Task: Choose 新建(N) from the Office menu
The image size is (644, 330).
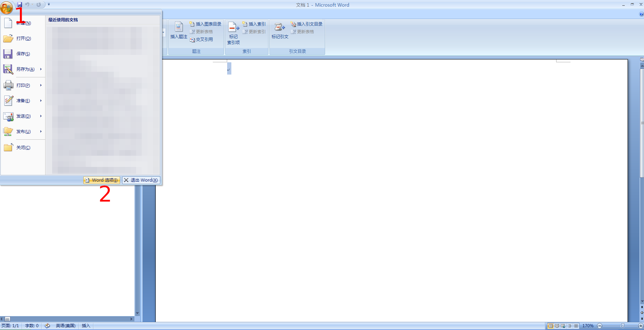Action: coord(23,23)
